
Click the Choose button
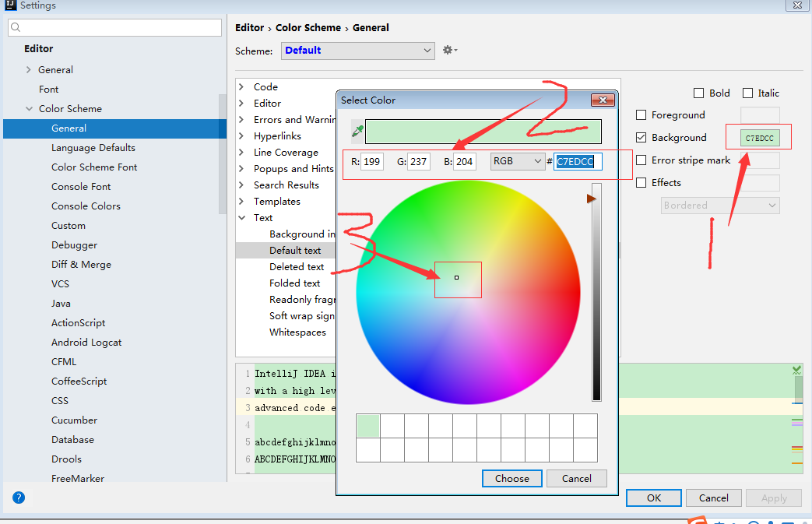511,478
